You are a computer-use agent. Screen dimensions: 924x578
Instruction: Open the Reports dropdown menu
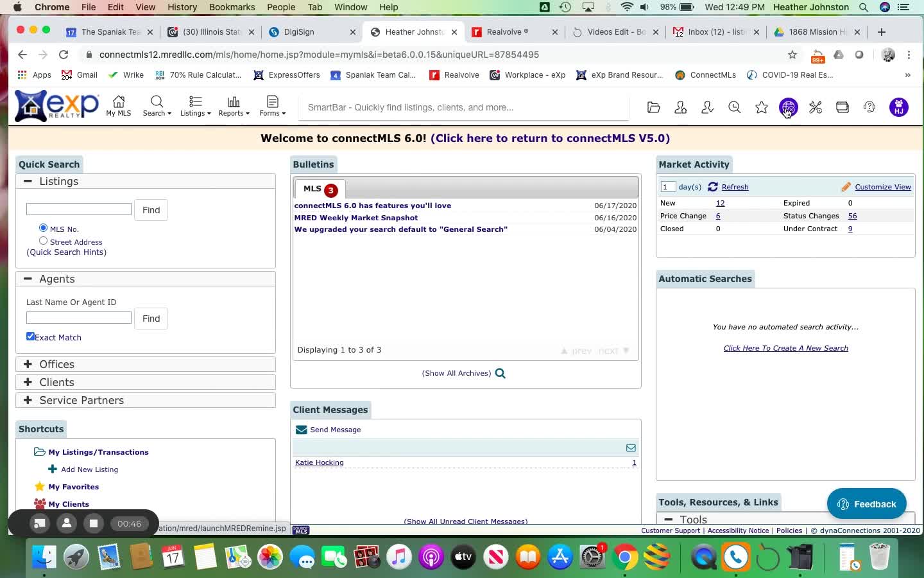tap(234, 106)
